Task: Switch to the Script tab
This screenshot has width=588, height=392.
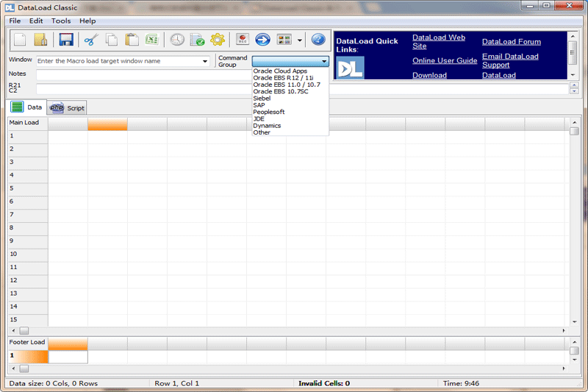Action: pyautogui.click(x=68, y=108)
